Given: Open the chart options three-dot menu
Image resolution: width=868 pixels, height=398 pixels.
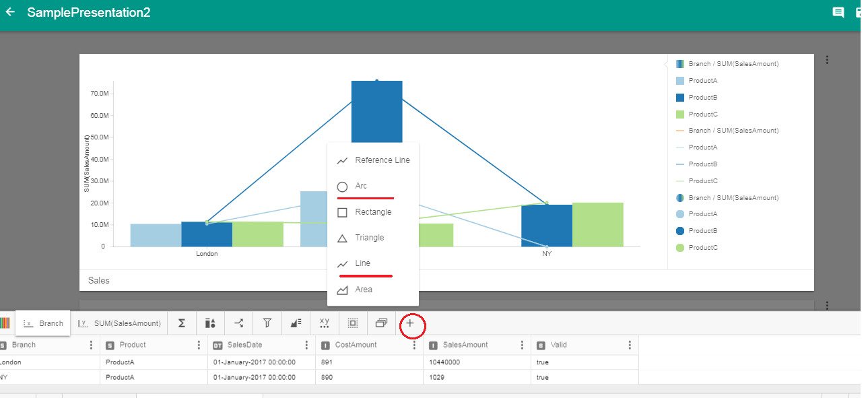Looking at the screenshot, I should tap(827, 59).
